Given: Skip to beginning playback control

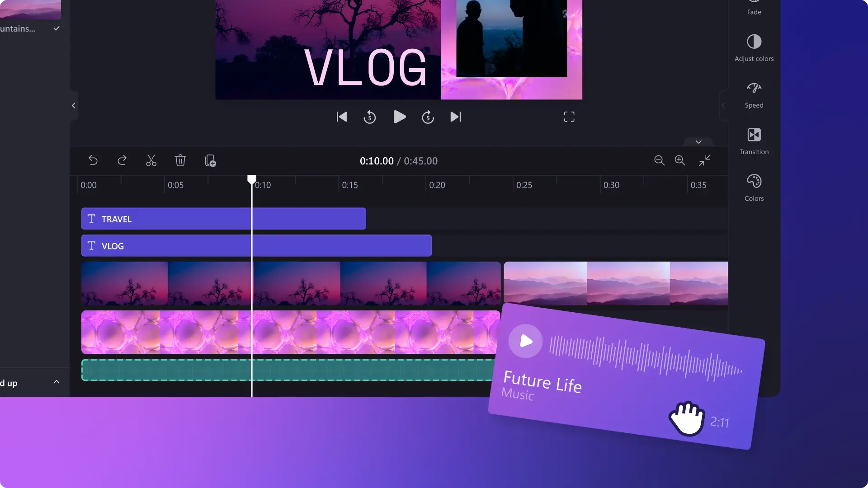Looking at the screenshot, I should pyautogui.click(x=342, y=117).
